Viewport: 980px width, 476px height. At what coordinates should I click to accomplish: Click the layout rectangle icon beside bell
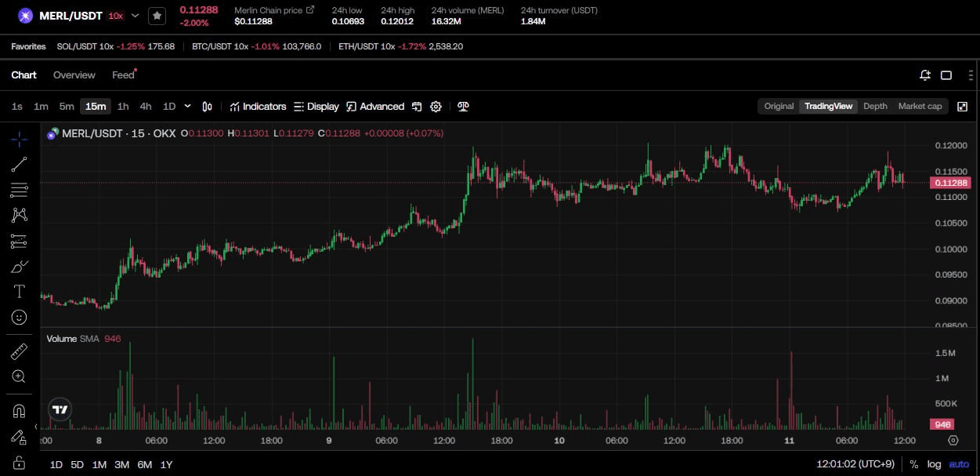point(946,75)
